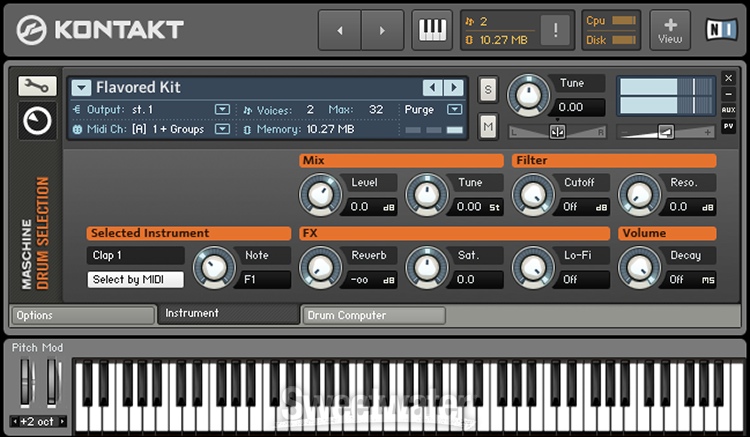Click the Lo-Fi value Off
The height and width of the screenshot is (437, 750).
584,280
